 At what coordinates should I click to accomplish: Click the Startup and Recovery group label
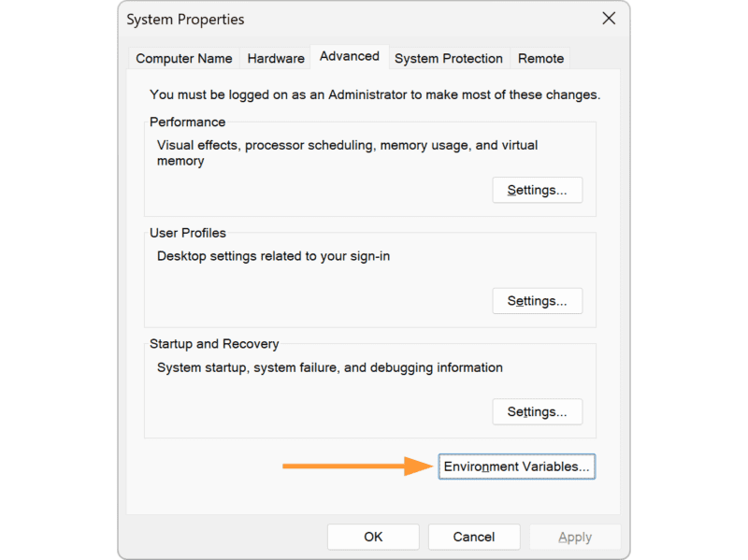click(214, 343)
